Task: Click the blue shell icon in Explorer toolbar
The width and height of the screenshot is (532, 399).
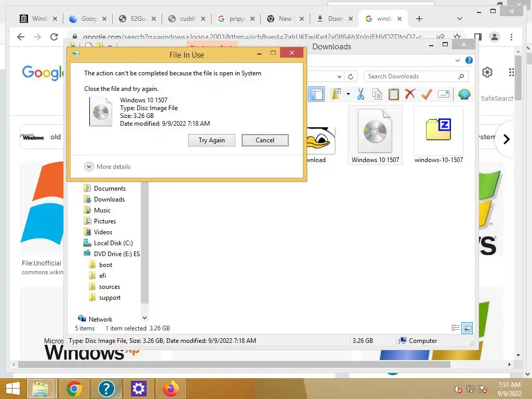Action: point(464,94)
